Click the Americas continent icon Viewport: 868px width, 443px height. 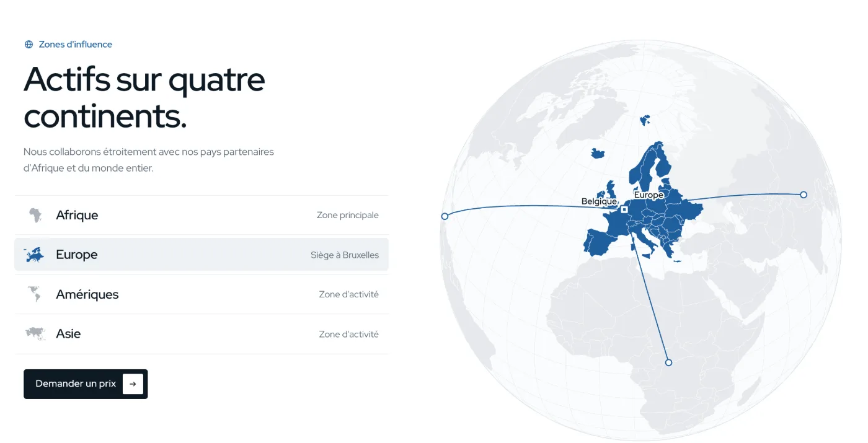[x=35, y=294]
